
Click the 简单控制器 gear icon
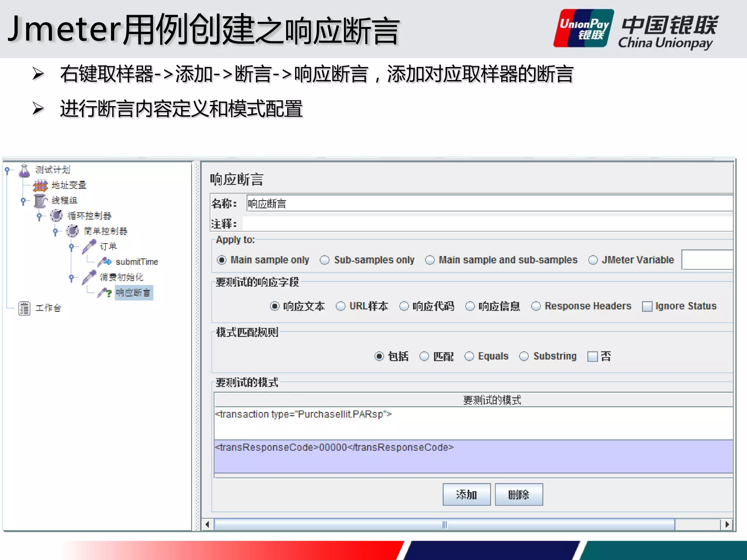point(72,231)
